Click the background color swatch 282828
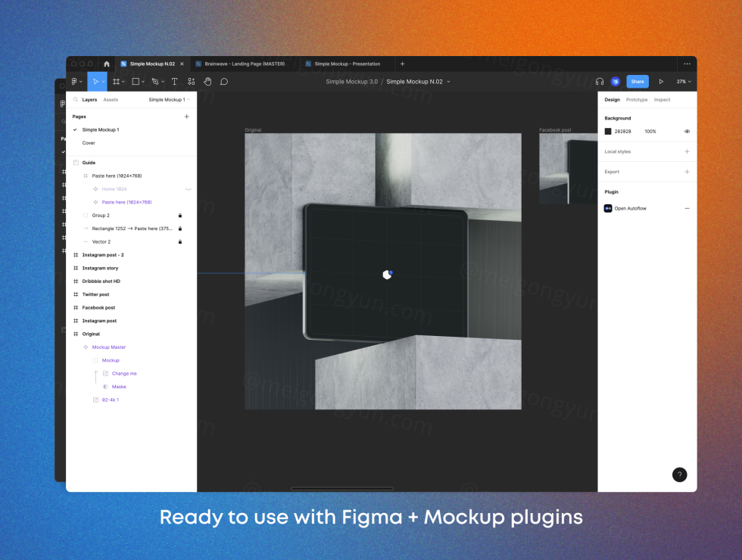The image size is (742, 560). pos(608,132)
